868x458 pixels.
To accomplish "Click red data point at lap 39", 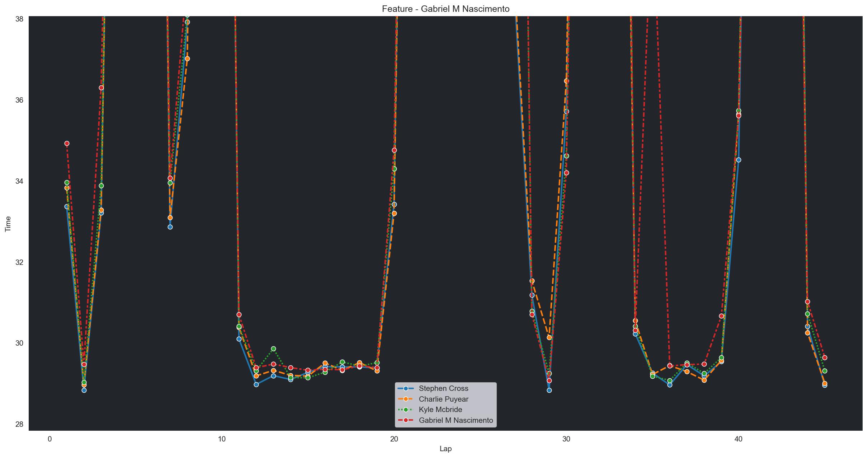I will (x=721, y=316).
